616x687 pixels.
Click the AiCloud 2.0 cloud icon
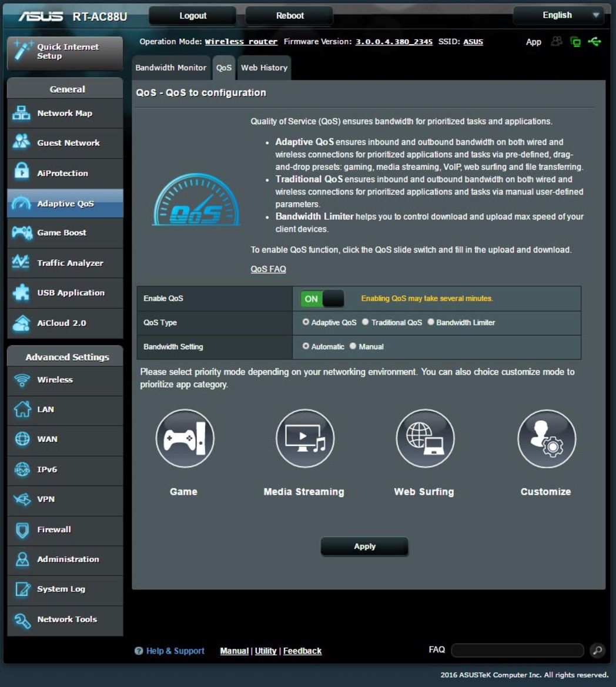tap(21, 323)
